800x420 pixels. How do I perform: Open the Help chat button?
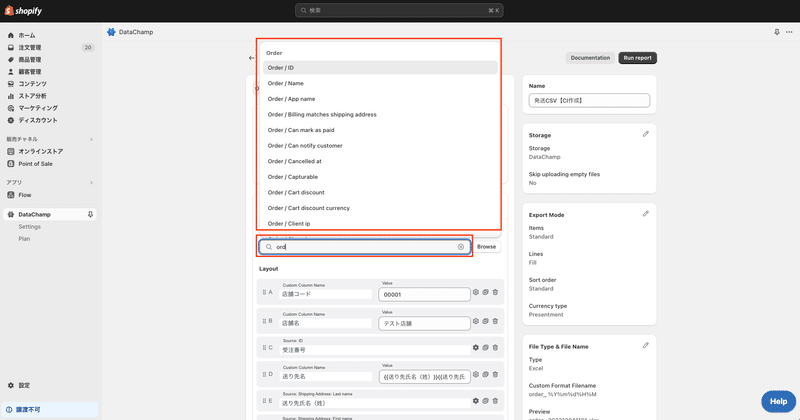[778, 402]
